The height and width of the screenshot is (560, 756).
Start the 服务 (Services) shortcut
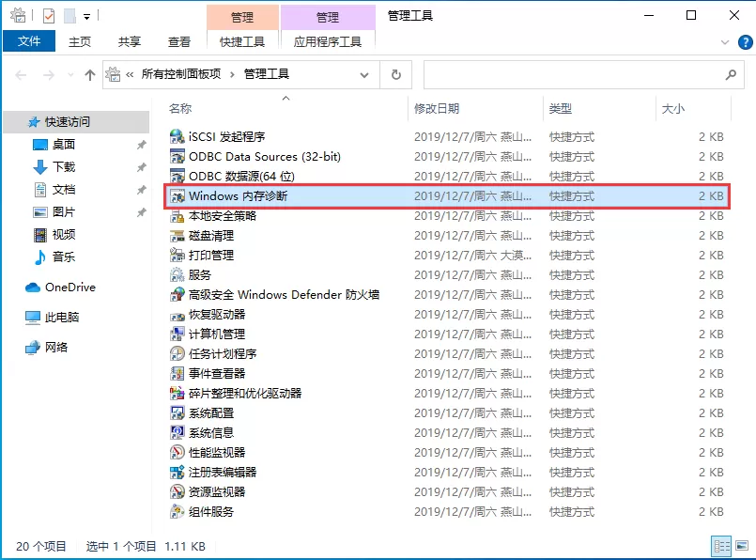202,274
